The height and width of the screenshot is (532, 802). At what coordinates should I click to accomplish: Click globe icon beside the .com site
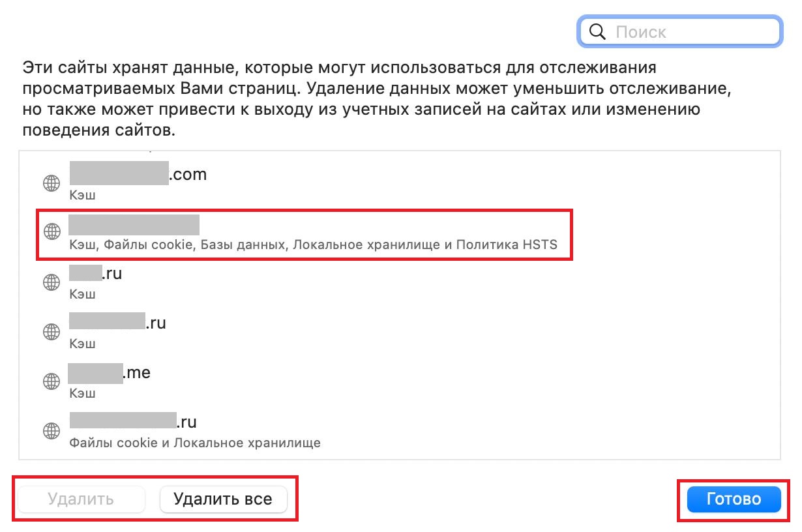tap(52, 184)
